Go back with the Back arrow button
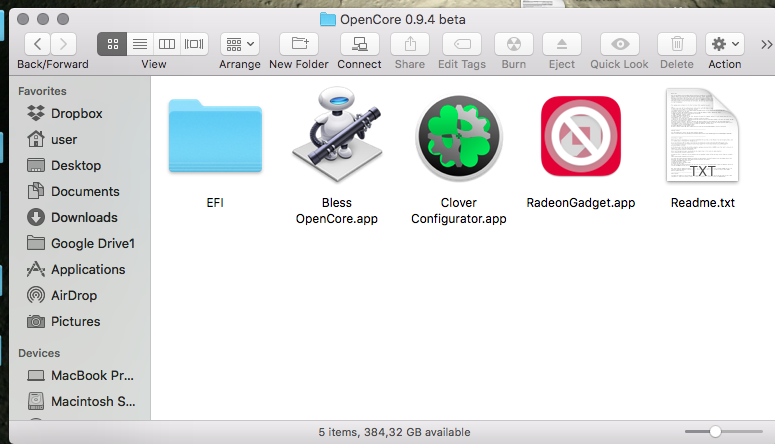Screen dimensions: 775x444 coord(38,44)
